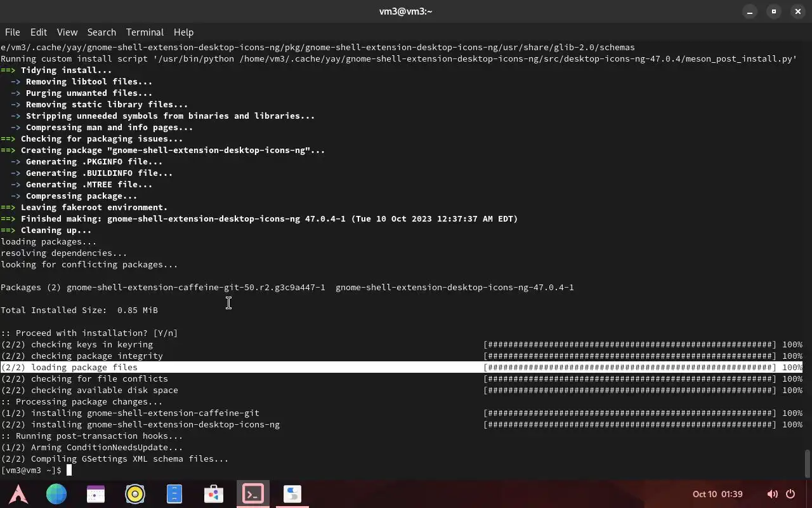This screenshot has width=812, height=508.
Task: Switch to the Terminal taskbar icon
Action: coord(253,494)
